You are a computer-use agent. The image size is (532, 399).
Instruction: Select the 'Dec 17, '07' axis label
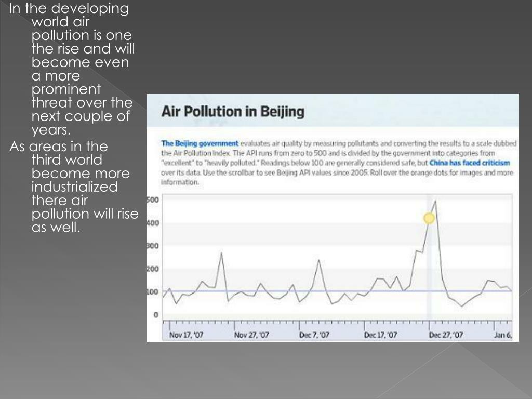(380, 335)
